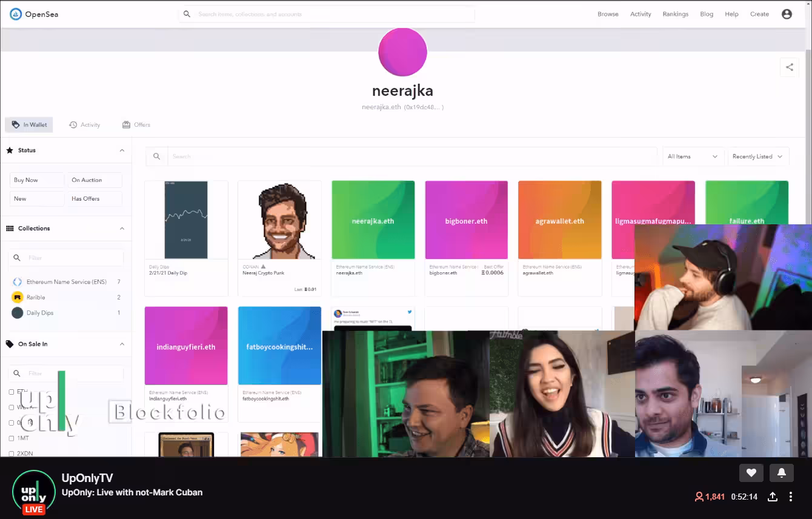Open the bigboner.eth card
Viewport: 812px width, 519px height.
[x=466, y=238]
